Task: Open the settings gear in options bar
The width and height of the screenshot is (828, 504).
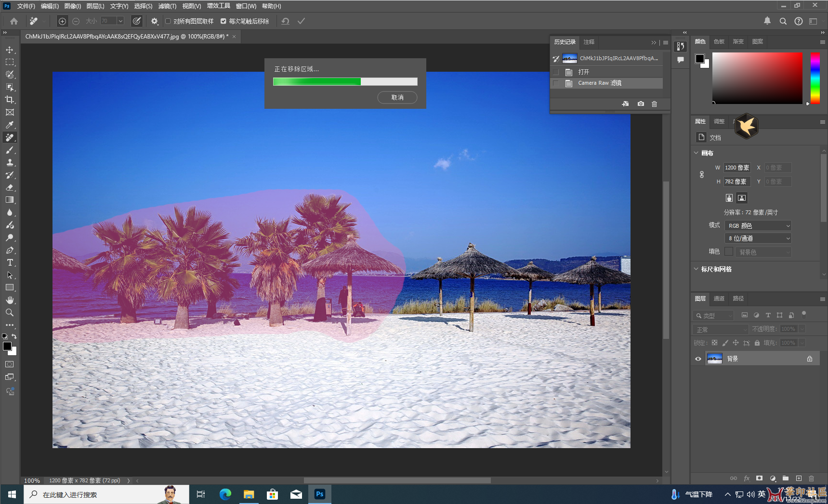Action: pos(155,21)
